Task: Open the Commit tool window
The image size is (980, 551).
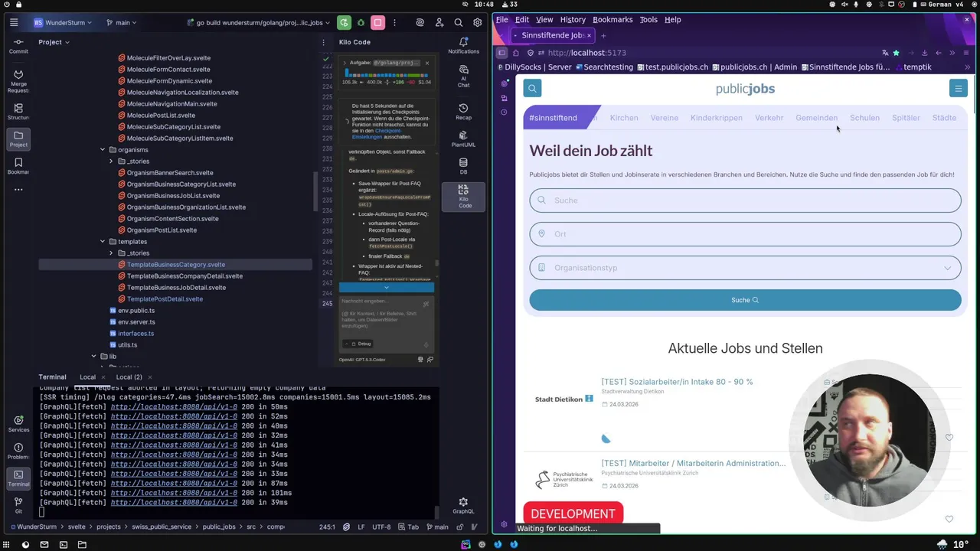Action: 18,46
